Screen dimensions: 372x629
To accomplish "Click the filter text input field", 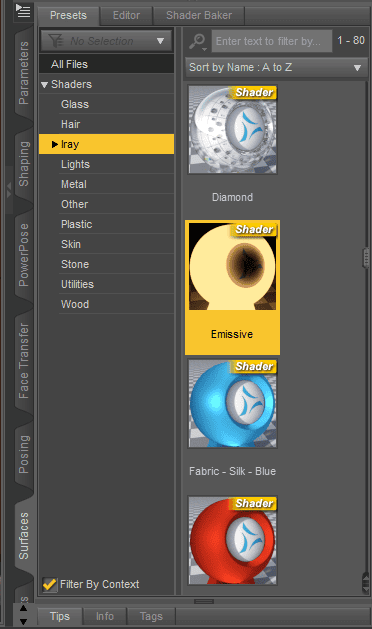I will click(x=272, y=41).
